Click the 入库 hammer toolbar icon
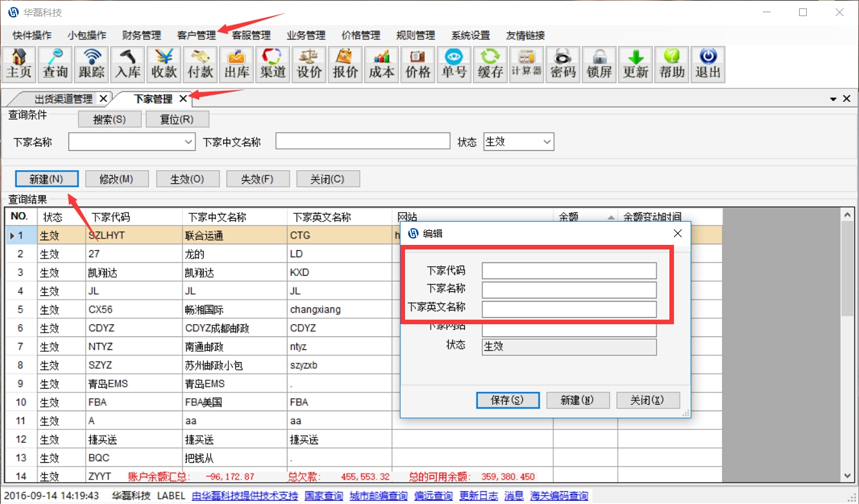The width and height of the screenshot is (859, 504). point(127,64)
